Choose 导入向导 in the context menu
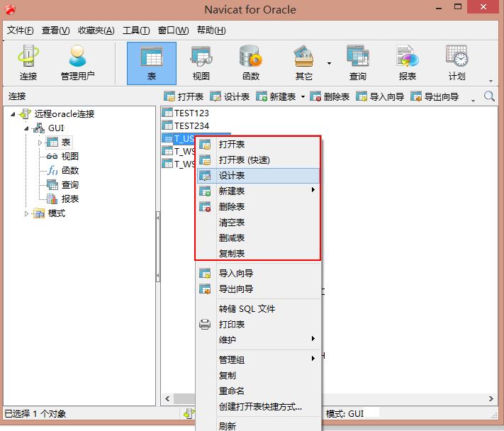 (x=258, y=274)
